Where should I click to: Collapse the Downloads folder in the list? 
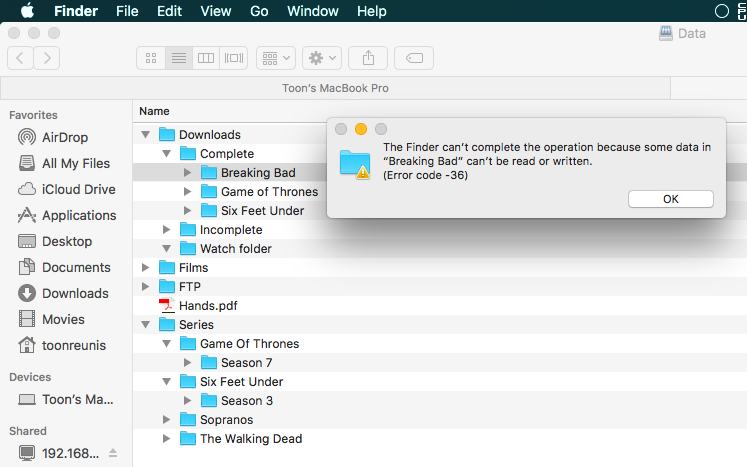point(145,135)
